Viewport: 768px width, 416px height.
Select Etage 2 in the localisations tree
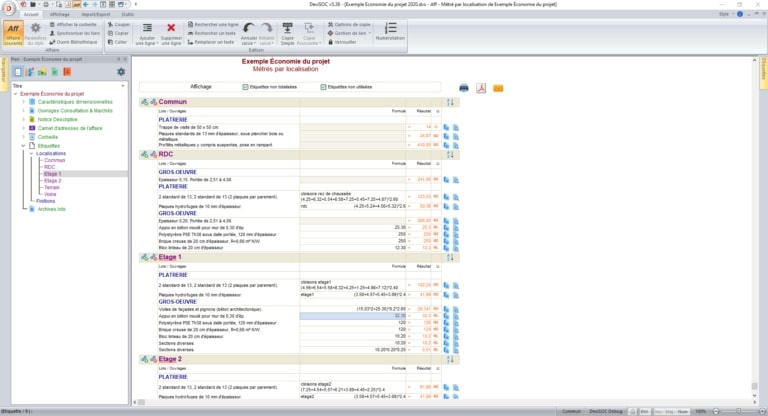[52, 181]
